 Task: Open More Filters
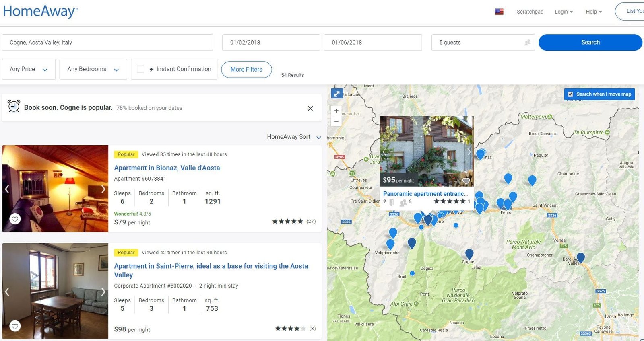pos(246,70)
